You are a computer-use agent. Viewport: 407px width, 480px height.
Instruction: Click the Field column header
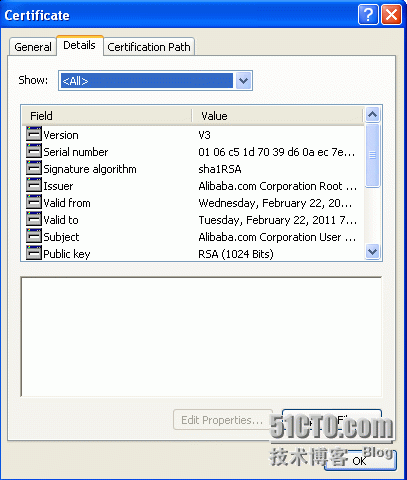click(x=107, y=116)
